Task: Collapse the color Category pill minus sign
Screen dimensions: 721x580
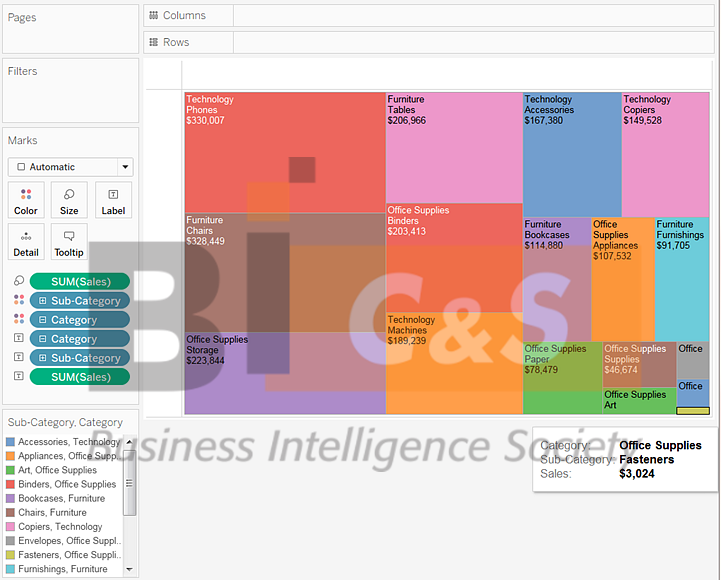Action: click(41, 320)
